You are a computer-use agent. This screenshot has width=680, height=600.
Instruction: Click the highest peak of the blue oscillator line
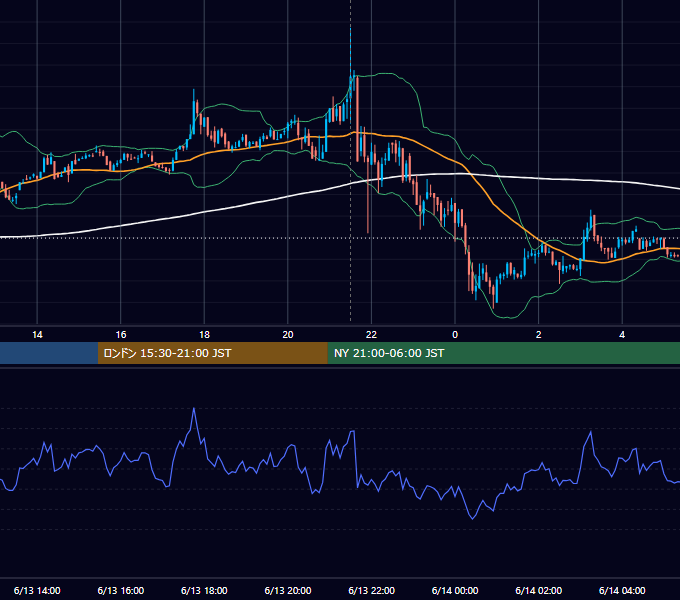click(x=194, y=408)
